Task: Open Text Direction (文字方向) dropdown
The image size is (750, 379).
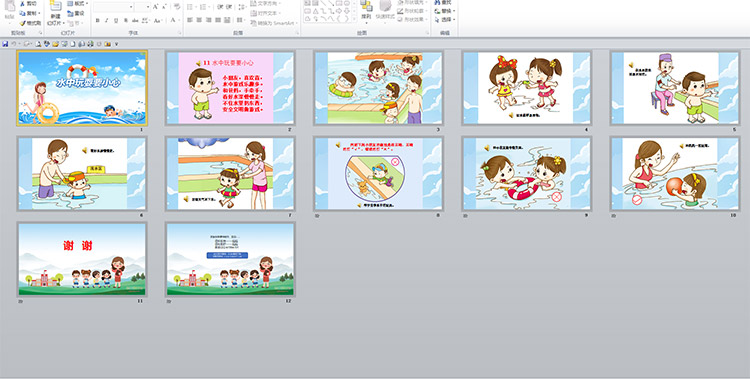Action: click(265, 3)
